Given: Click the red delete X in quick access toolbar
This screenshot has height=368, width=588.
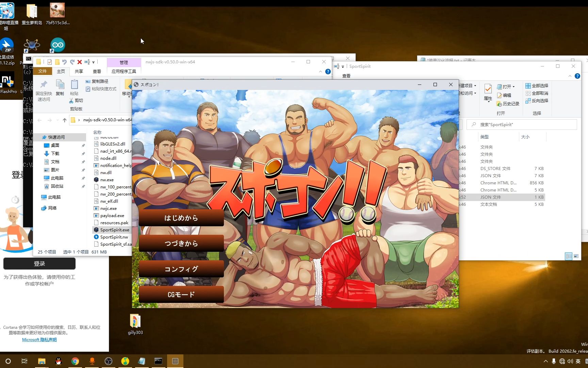Looking at the screenshot, I should point(80,62).
